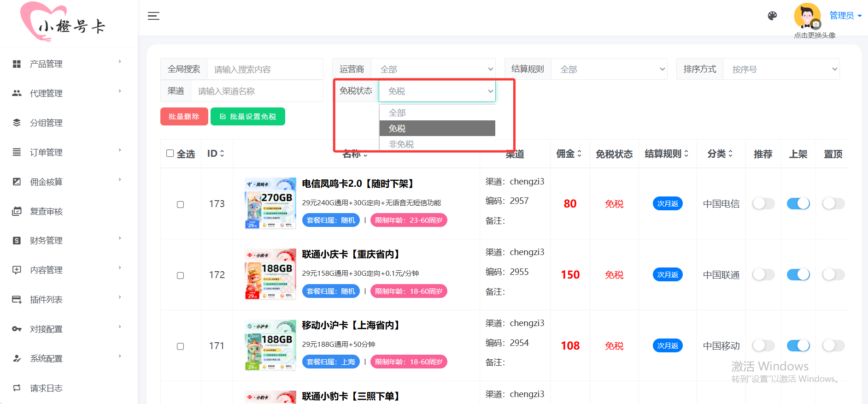Click 套餐归属：上海 tag for 移动小沪卡
868x404 pixels.
point(331,362)
